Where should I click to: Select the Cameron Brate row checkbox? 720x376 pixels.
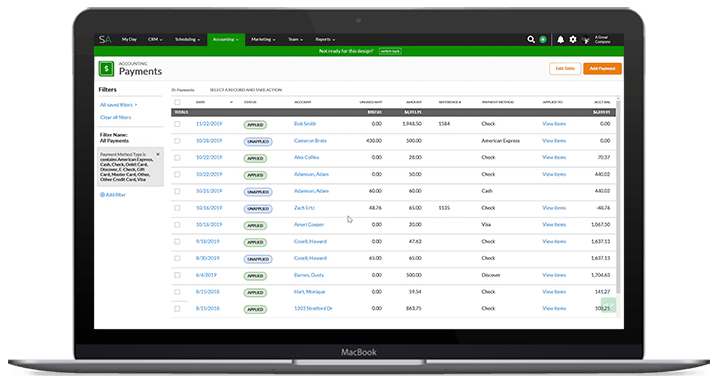177,141
